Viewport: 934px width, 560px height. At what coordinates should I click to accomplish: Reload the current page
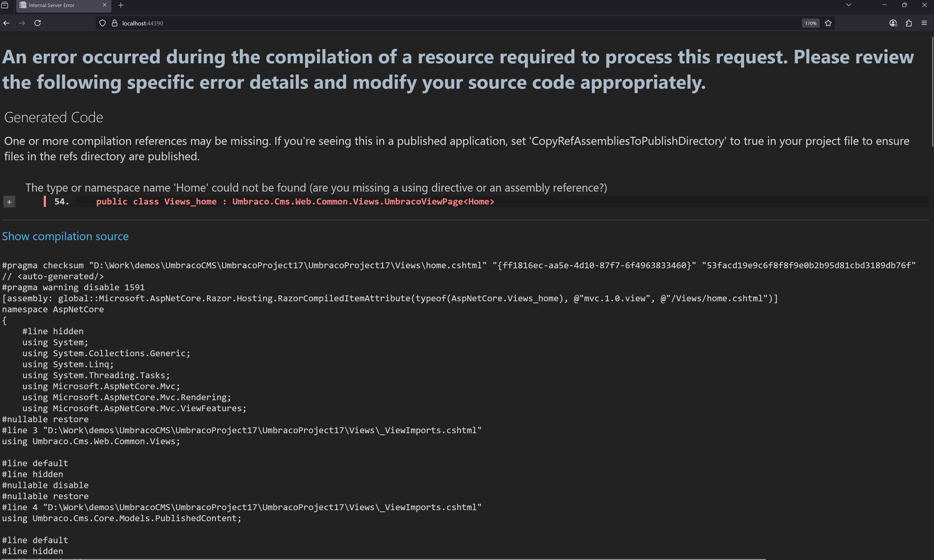tap(37, 23)
